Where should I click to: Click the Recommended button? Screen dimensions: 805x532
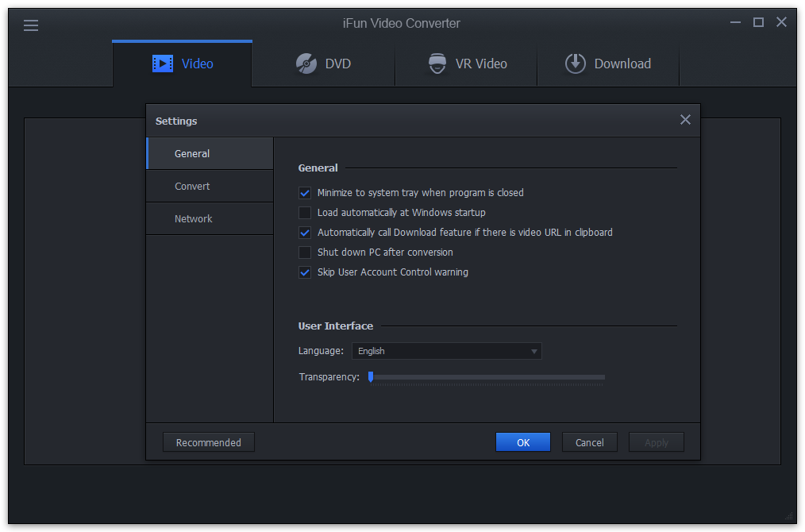[x=209, y=442]
